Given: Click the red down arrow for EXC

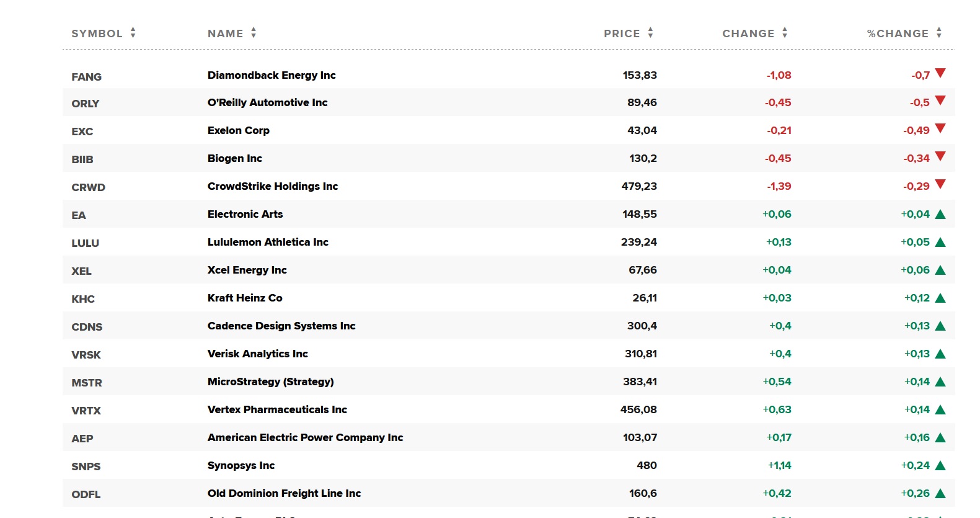Looking at the screenshot, I should 940,128.
